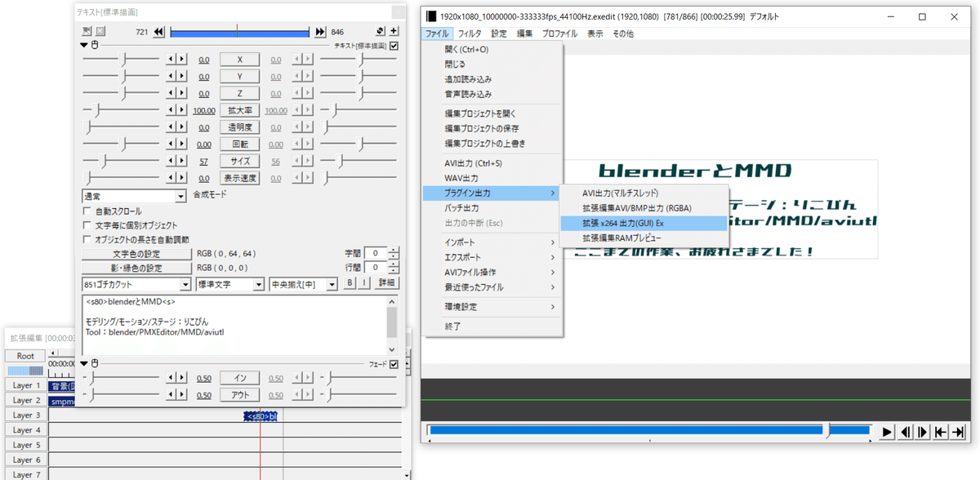Open the 中央揃え[中] alignment dropdown
The height and width of the screenshot is (480, 980).
pos(304,284)
